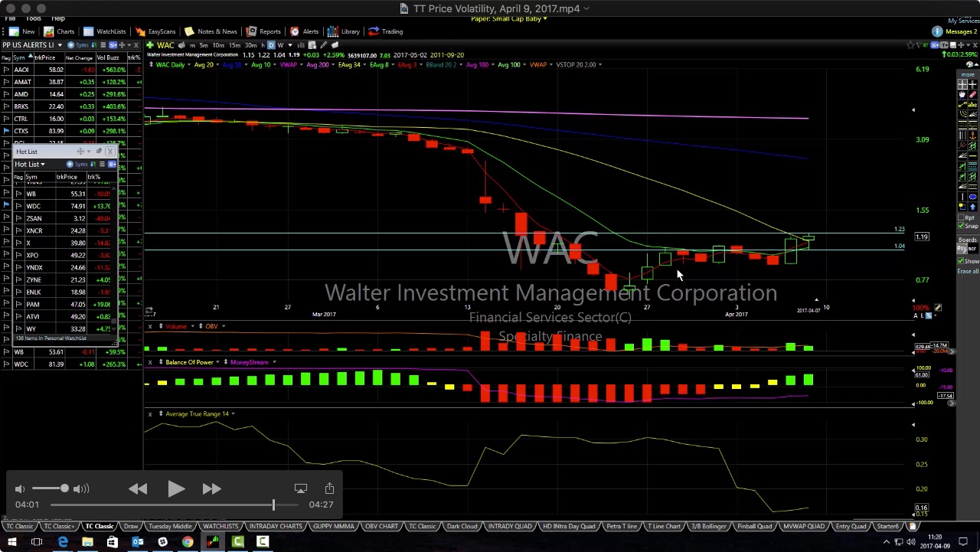
Task: Switch to the GUPPY MMMA tab
Action: (x=333, y=527)
